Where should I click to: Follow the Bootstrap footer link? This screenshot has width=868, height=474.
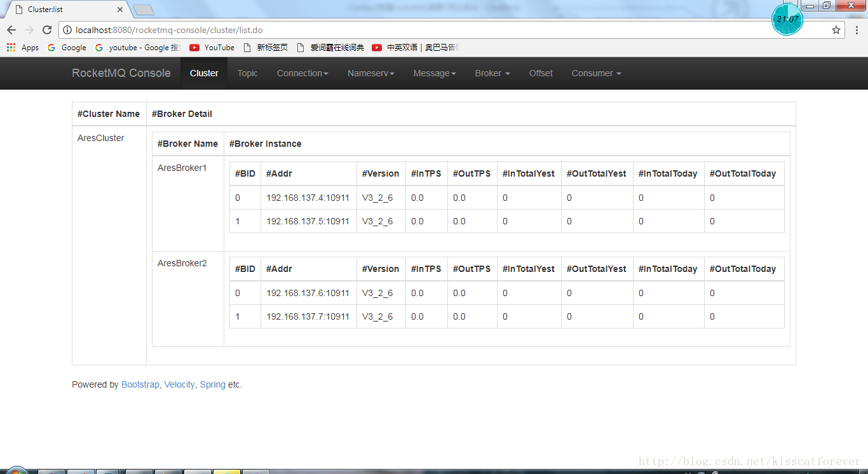coord(140,384)
